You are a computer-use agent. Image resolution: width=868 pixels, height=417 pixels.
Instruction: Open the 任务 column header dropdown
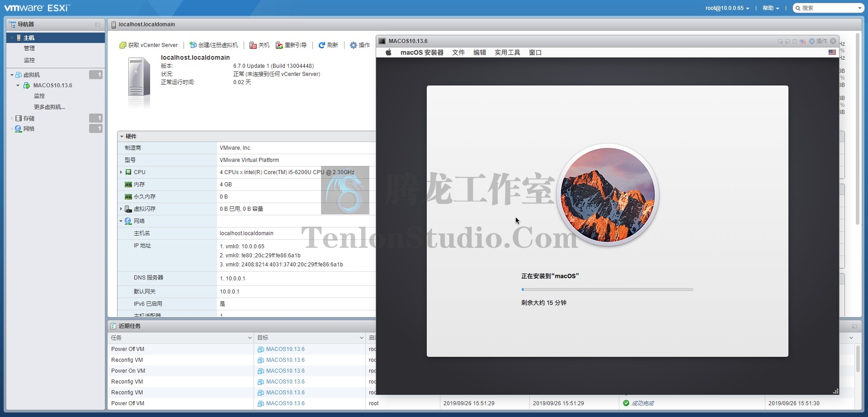(250, 338)
